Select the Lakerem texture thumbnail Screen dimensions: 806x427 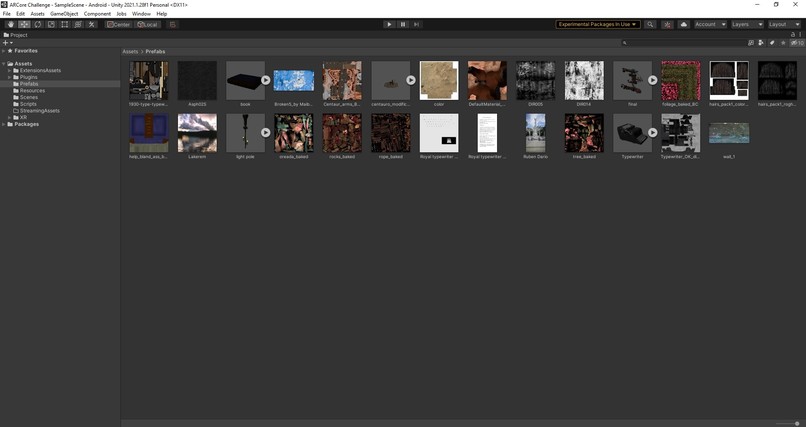pyautogui.click(x=197, y=133)
